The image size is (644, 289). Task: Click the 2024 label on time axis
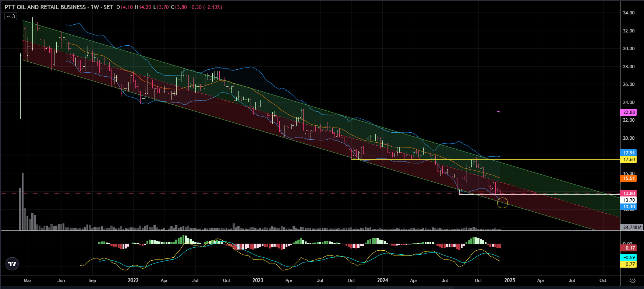pos(383,280)
